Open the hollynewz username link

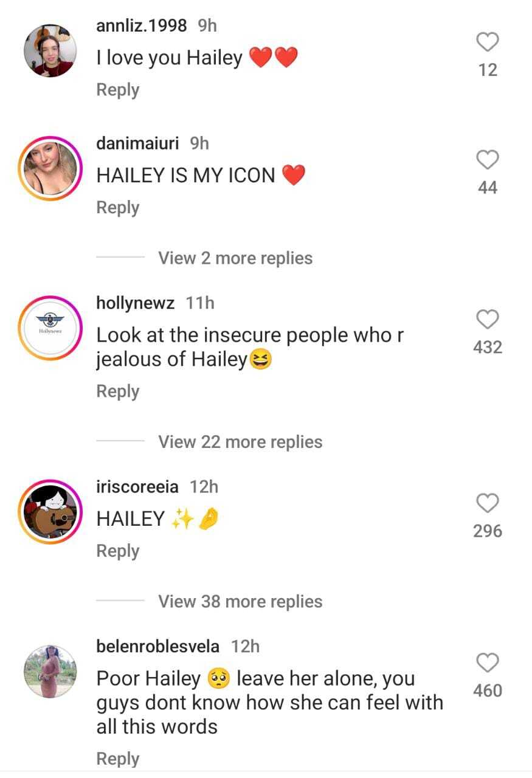pyautogui.click(x=136, y=303)
